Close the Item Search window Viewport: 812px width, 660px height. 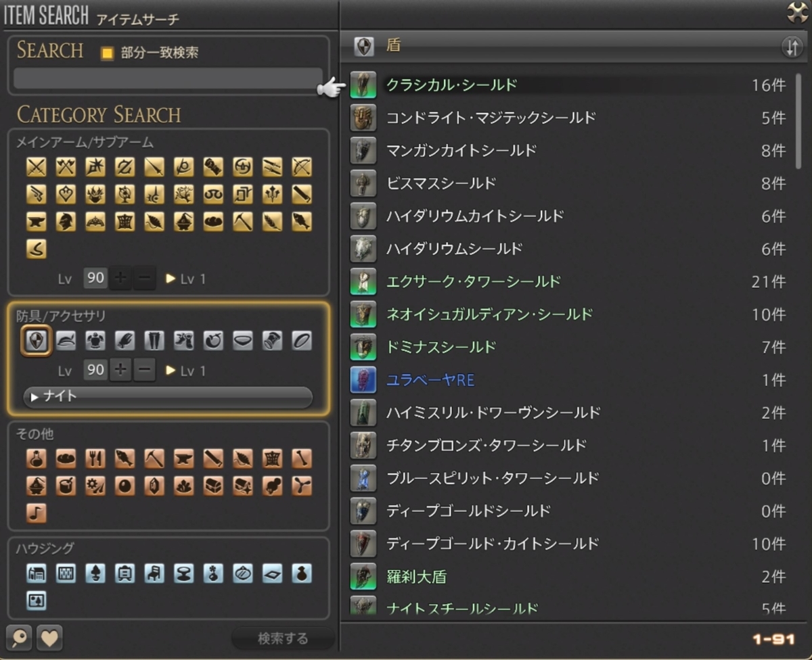(x=797, y=11)
